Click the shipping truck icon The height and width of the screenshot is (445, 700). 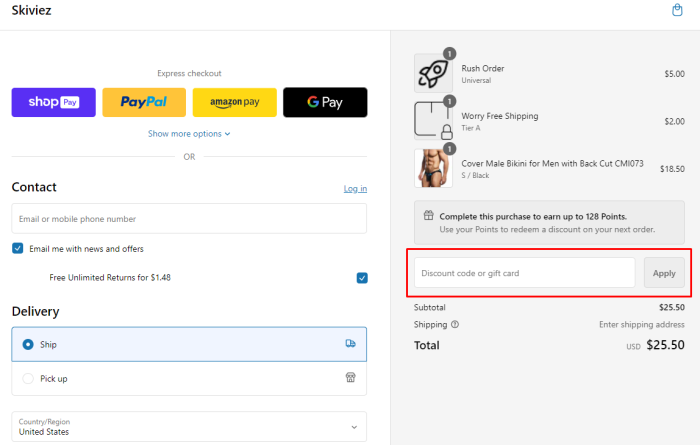click(x=350, y=343)
